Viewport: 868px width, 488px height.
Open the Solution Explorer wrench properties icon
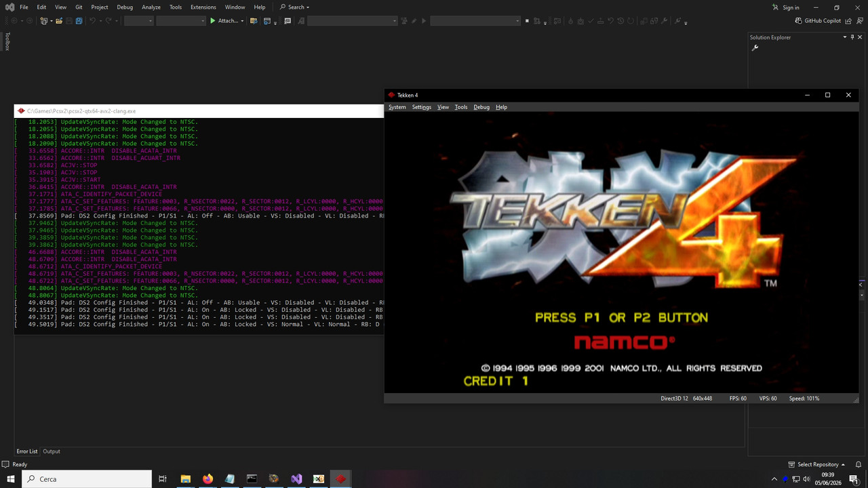click(x=755, y=47)
